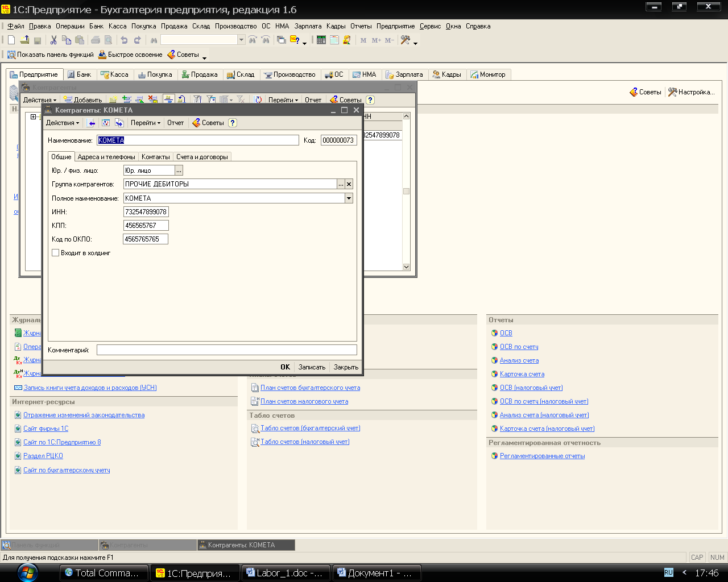Click the 1C help question icon in toolbar
The height and width of the screenshot is (582, 728).
click(295, 40)
